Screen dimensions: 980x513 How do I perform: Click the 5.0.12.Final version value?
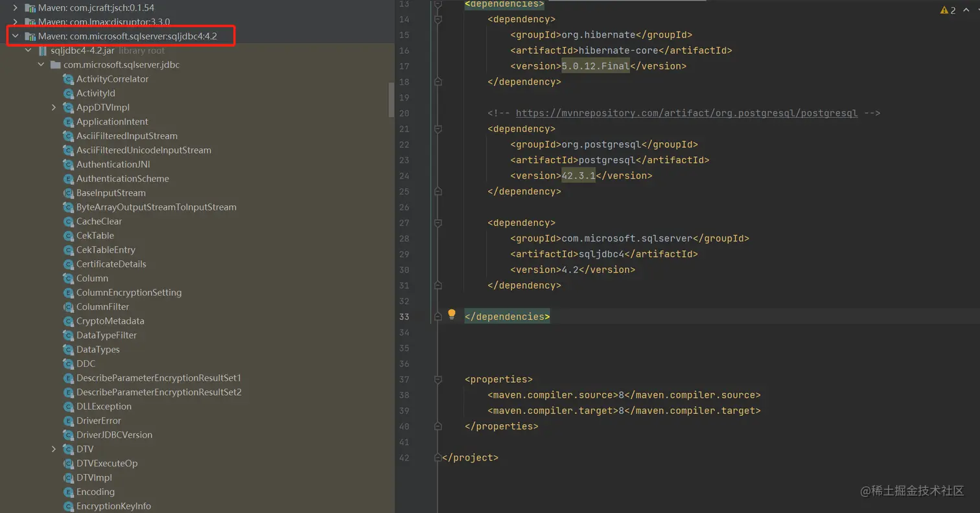coord(596,66)
